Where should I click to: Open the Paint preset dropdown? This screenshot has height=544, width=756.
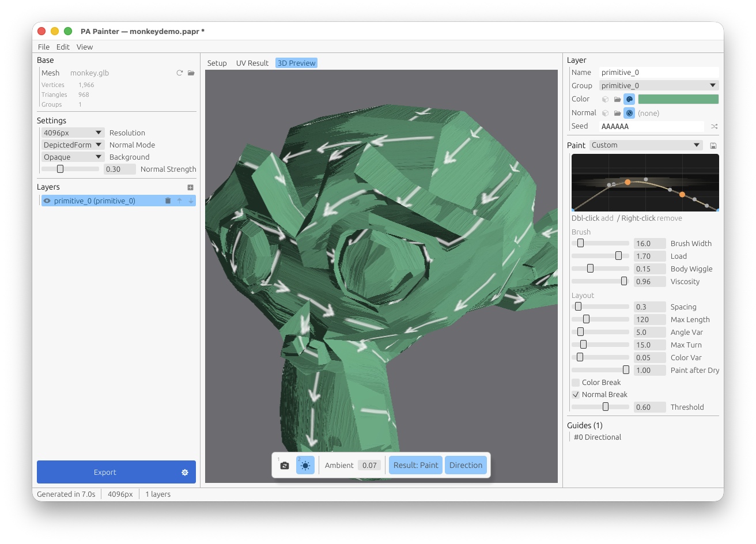[x=646, y=145]
